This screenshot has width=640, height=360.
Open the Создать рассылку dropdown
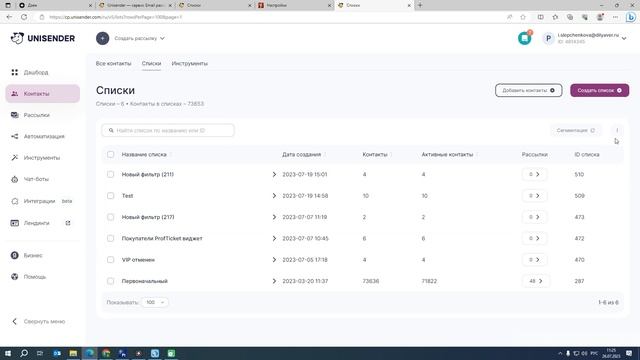tap(139, 38)
